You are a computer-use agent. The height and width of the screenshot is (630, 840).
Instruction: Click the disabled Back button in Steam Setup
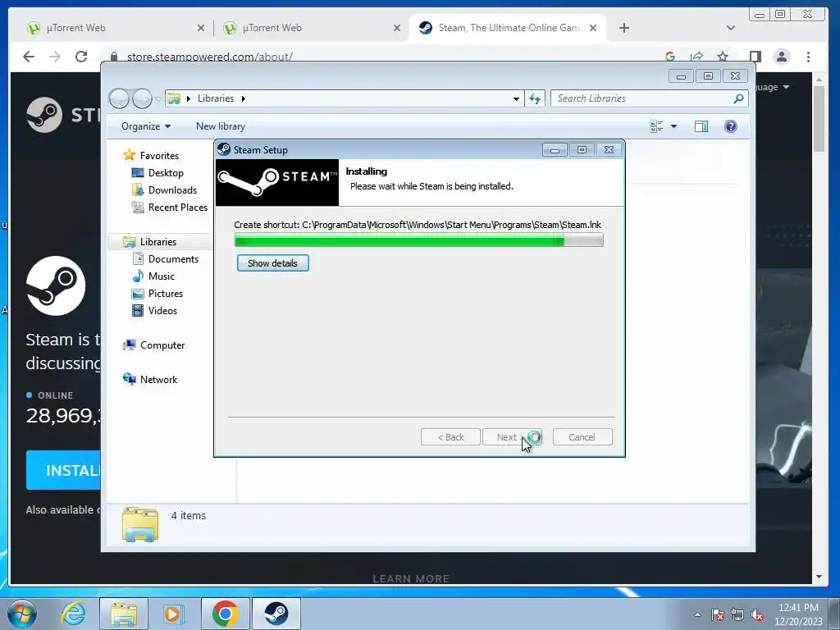pos(450,437)
